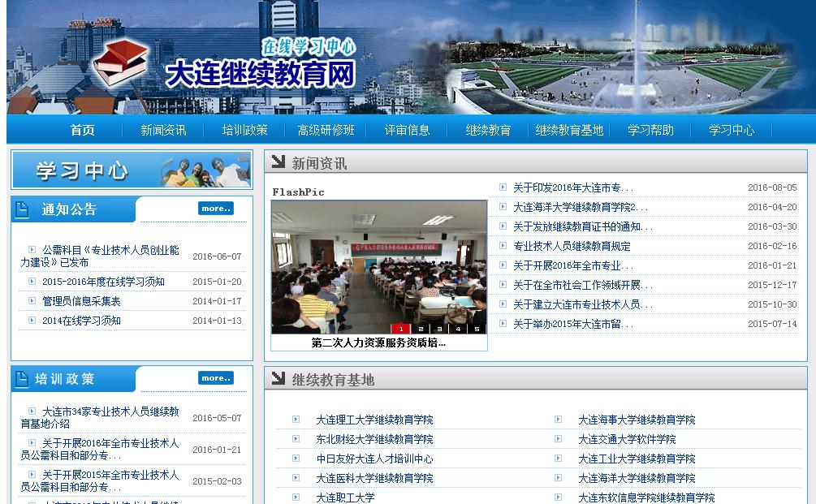816x504 pixels.
Task: Click the FlashPic meeting room photo
Action: (378, 264)
